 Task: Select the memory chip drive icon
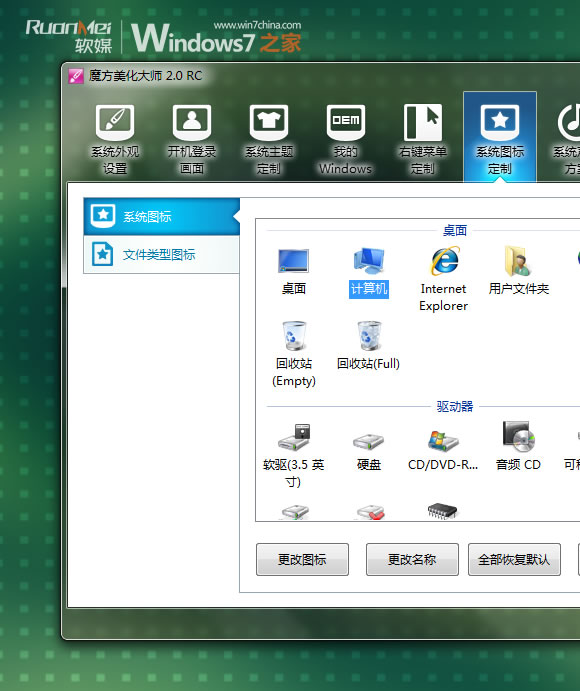click(x=442, y=511)
